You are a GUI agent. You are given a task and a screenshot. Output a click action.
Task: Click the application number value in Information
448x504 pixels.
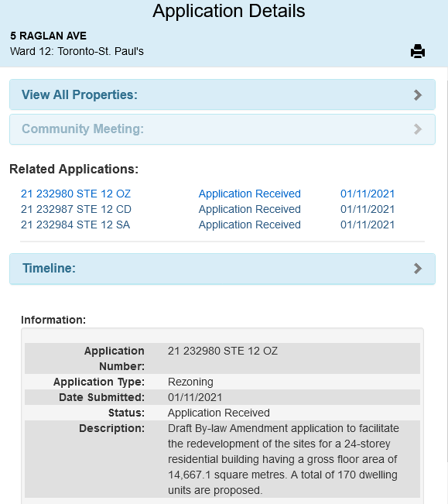(223, 351)
